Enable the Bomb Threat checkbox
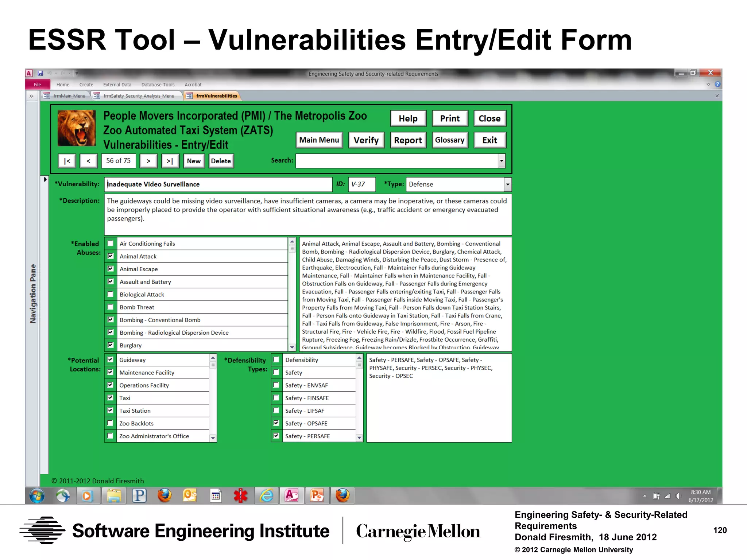 (x=111, y=307)
